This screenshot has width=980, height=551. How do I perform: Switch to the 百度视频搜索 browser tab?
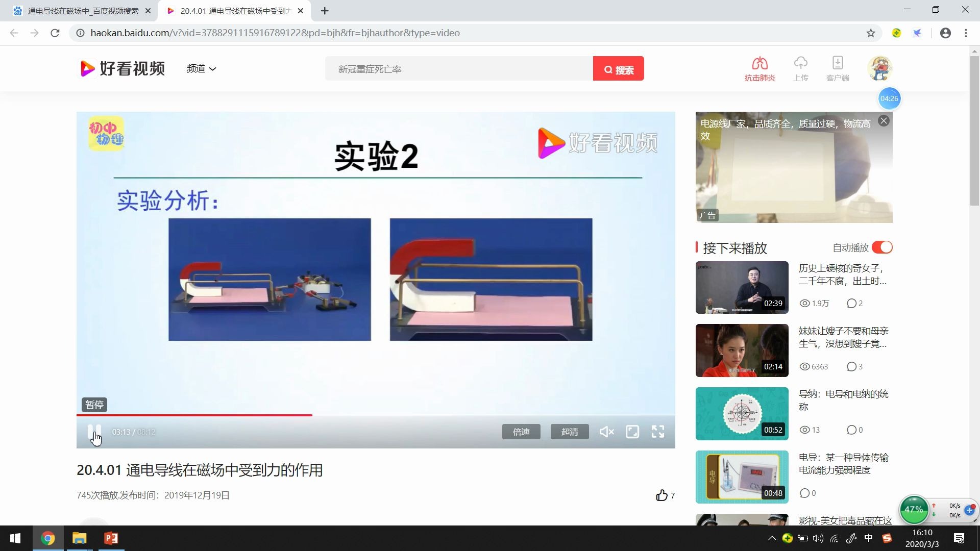pyautogui.click(x=82, y=11)
